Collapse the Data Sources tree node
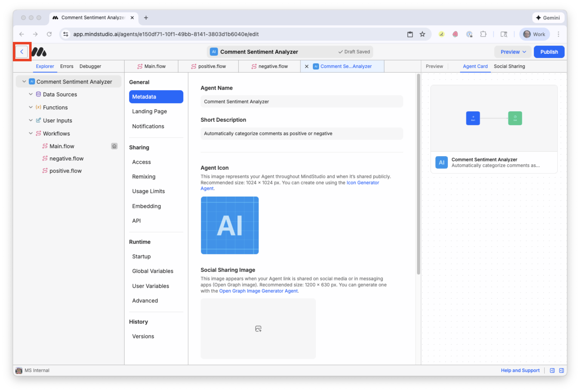 (31, 94)
